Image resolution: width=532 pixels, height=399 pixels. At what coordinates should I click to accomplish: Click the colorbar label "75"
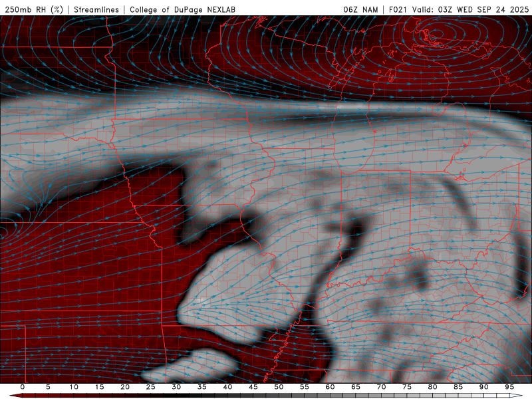click(x=407, y=387)
